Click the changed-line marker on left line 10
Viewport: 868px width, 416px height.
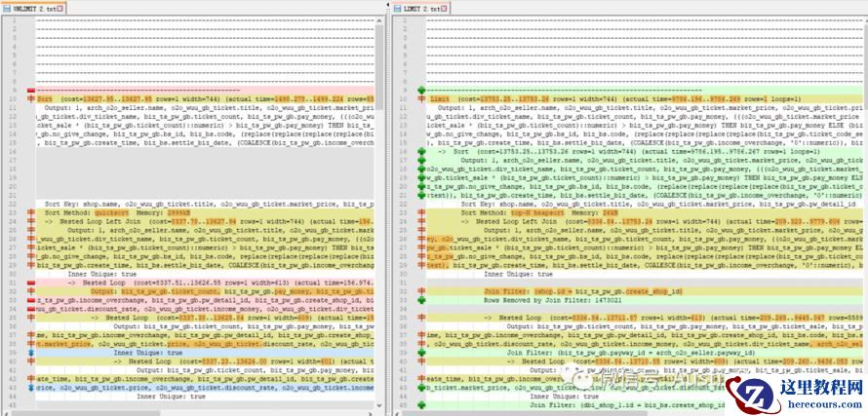(x=31, y=98)
